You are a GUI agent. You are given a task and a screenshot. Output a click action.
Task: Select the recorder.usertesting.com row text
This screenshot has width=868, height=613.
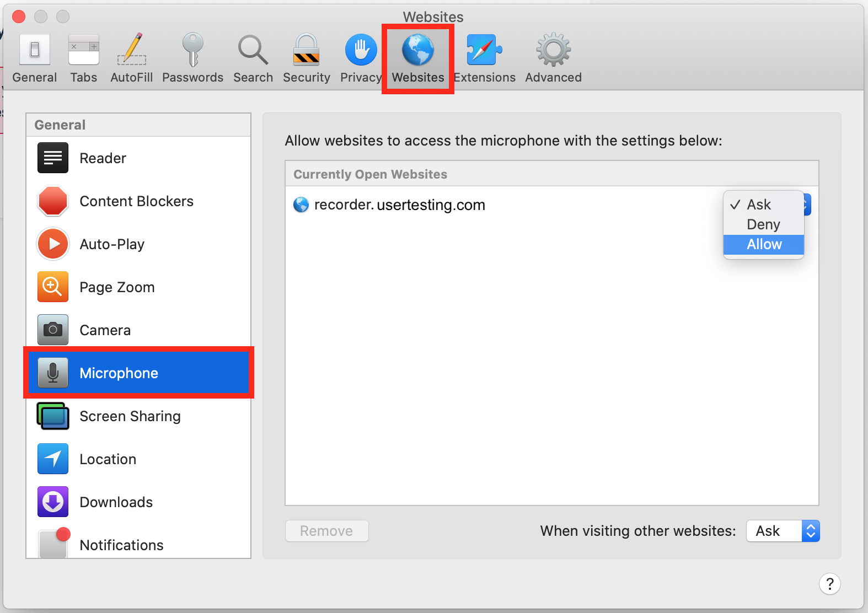pyautogui.click(x=400, y=205)
